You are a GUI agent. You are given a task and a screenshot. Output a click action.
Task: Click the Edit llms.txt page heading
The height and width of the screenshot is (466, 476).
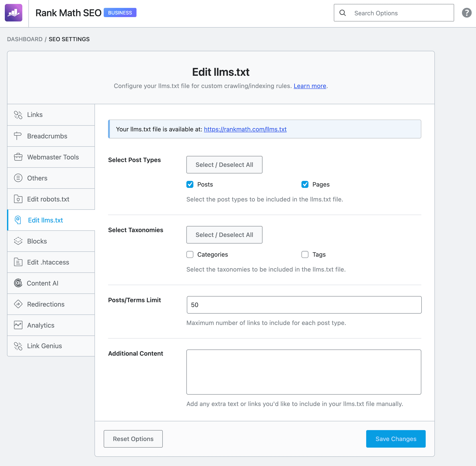coord(221,72)
